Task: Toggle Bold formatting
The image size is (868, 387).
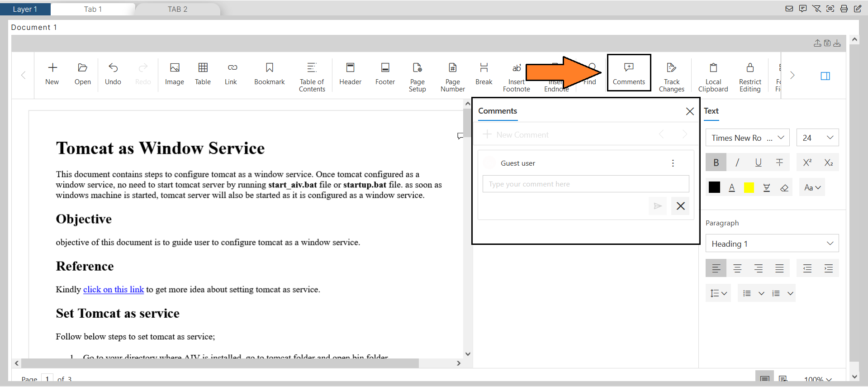Action: 716,162
